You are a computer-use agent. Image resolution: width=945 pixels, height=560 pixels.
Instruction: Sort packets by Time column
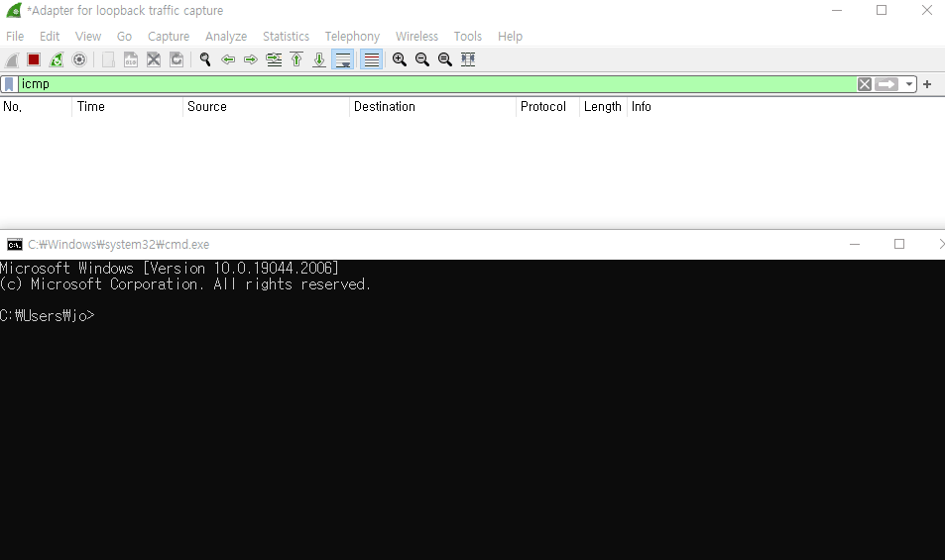pyautogui.click(x=127, y=107)
